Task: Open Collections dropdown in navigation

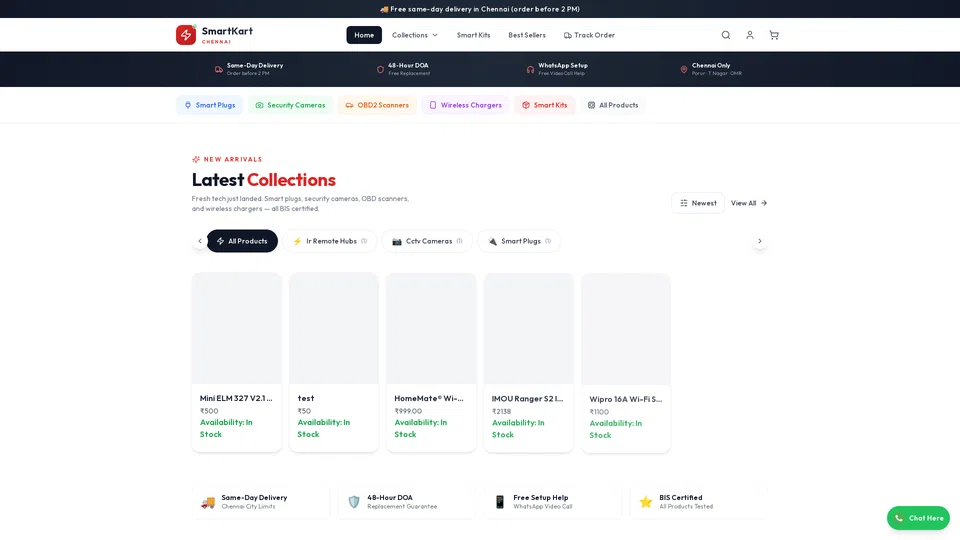Action: point(415,35)
